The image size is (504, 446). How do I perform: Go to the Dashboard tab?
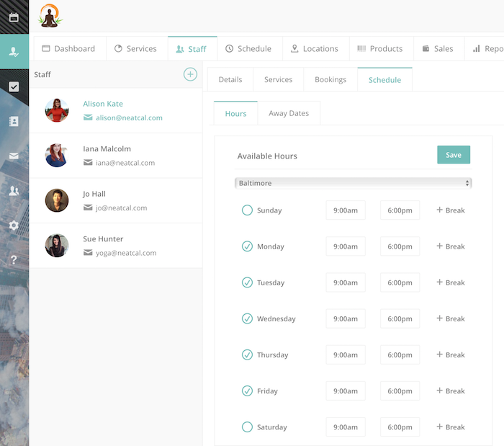[70, 48]
